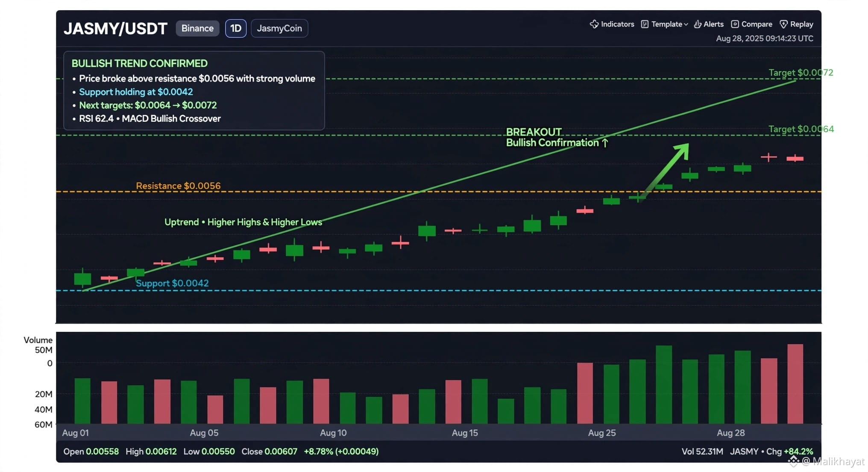Select the Compare label
Image resolution: width=868 pixels, height=472 pixels.
pos(757,24)
